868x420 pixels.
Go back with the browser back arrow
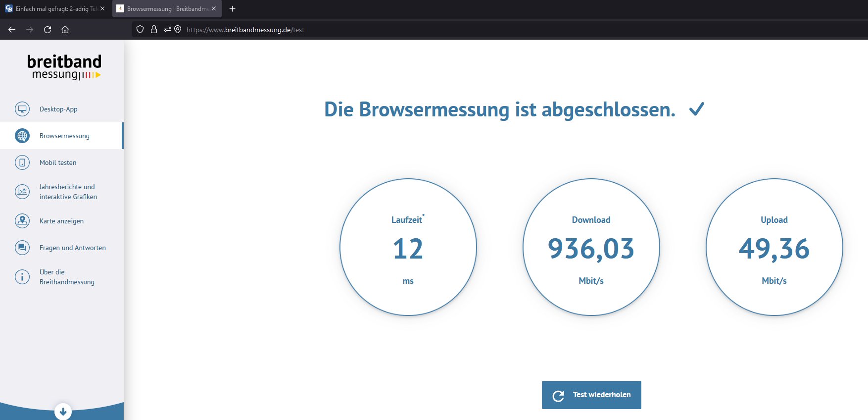pos(12,30)
